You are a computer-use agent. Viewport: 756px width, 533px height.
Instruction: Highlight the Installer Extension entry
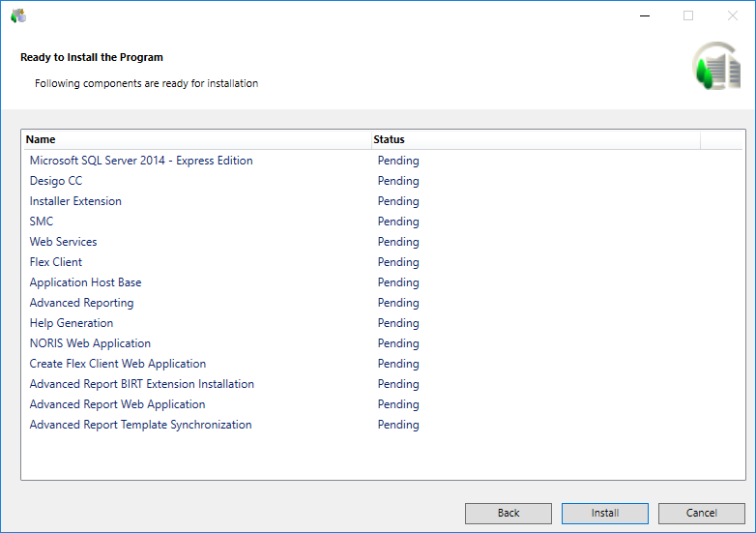point(75,201)
